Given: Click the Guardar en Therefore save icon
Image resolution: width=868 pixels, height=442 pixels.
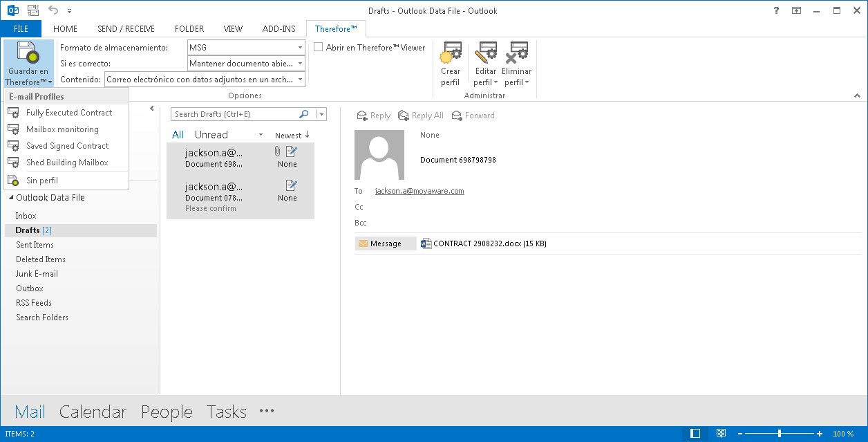Looking at the screenshot, I should 28,53.
